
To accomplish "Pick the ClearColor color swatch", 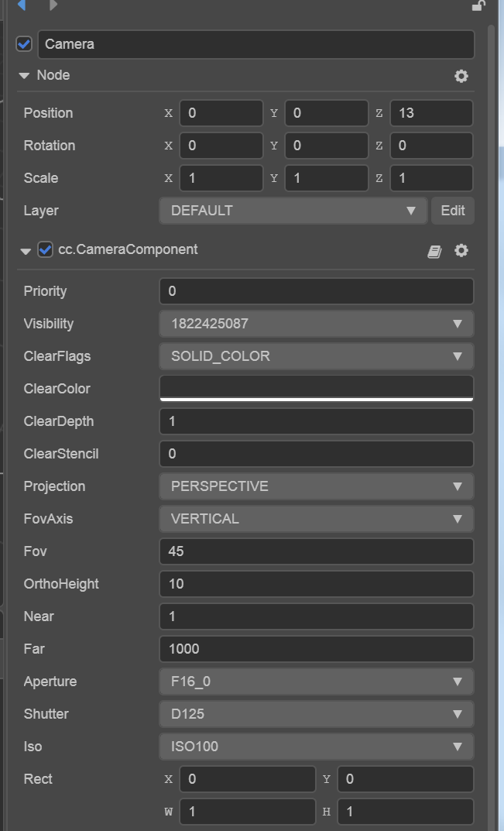I will click(316, 388).
